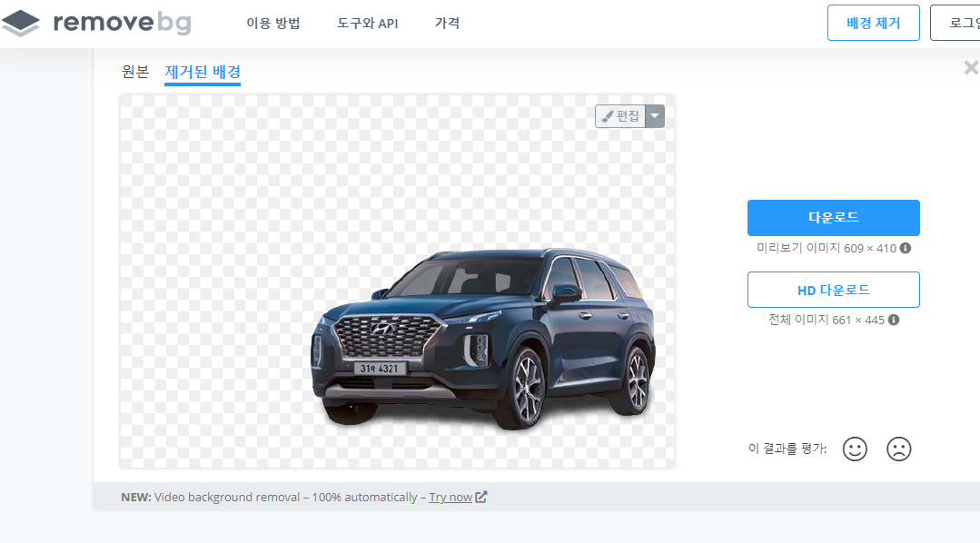
Task: Open the Try now link
Action: coord(450,498)
